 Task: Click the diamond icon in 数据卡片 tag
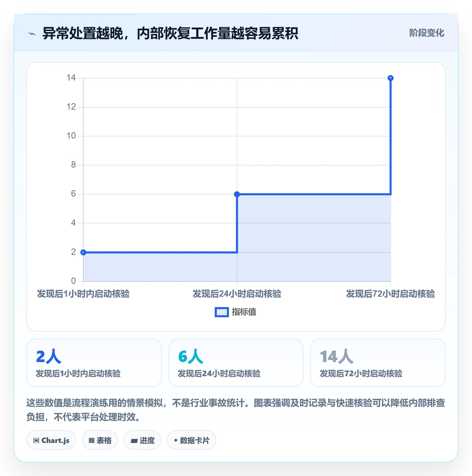click(176, 440)
